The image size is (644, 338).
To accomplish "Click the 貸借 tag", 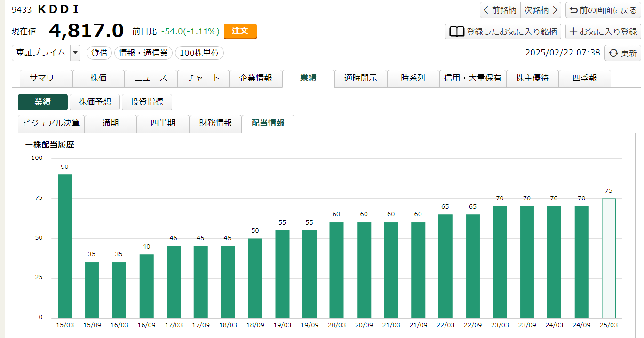I will pos(99,53).
